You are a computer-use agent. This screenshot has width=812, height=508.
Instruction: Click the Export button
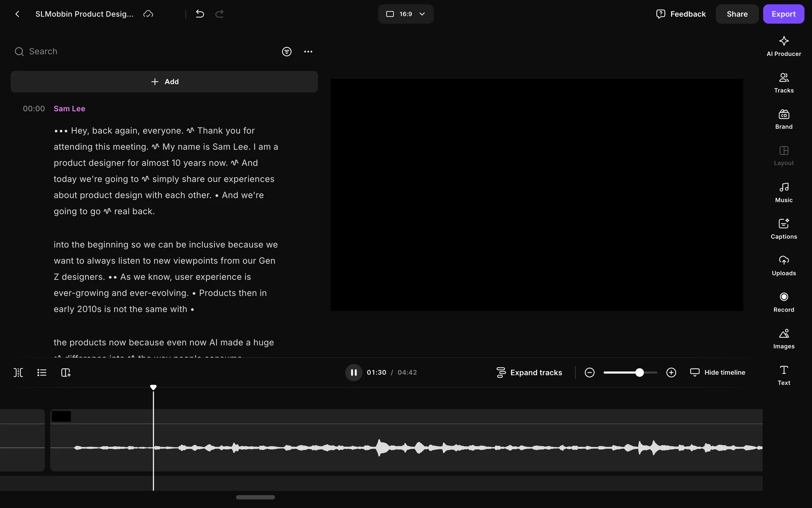[783, 14]
